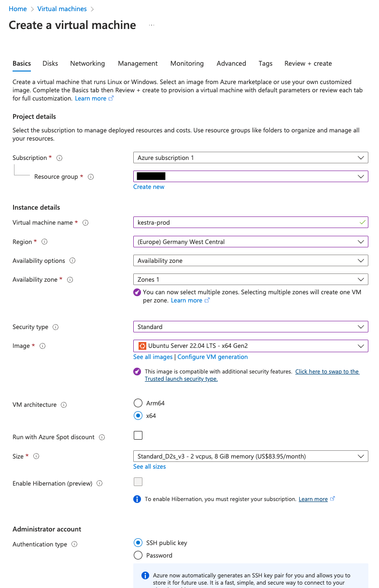Open the Size dropdown
Image resolution: width=379 pixels, height=588 pixels.
tap(251, 456)
